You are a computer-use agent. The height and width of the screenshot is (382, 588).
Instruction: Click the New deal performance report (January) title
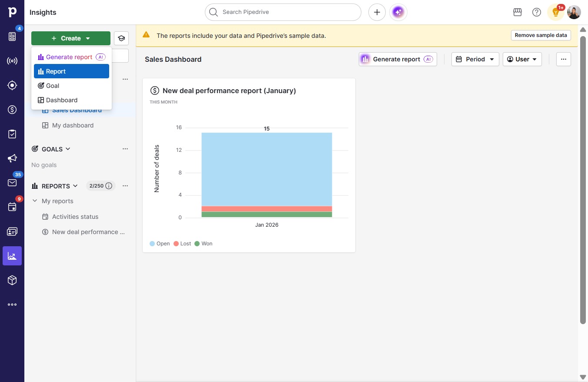click(x=229, y=90)
